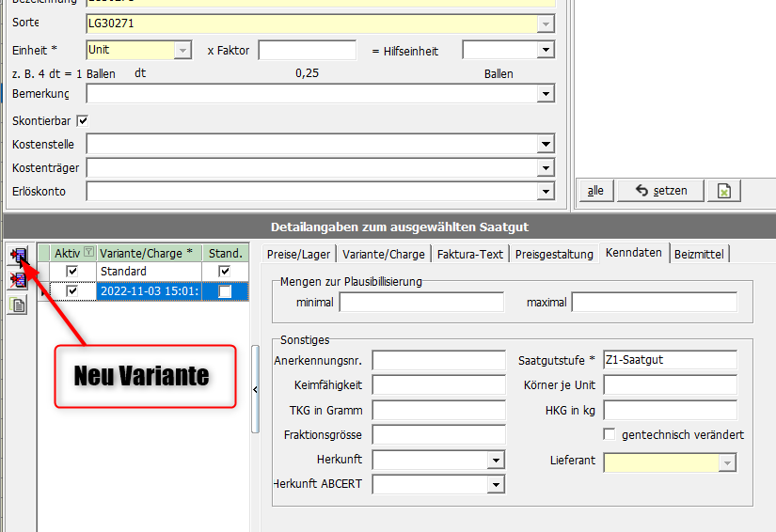Expand the Kostenstelle dropdown
This screenshot has height=532, width=776.
pos(546,144)
